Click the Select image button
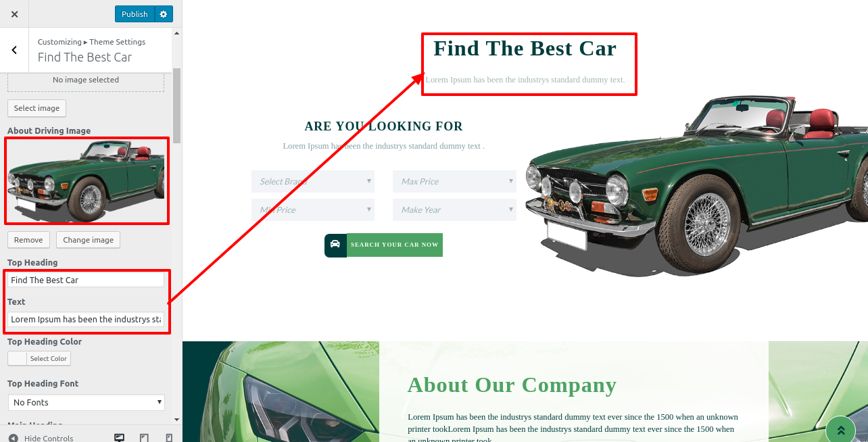868x442 pixels. 37,108
